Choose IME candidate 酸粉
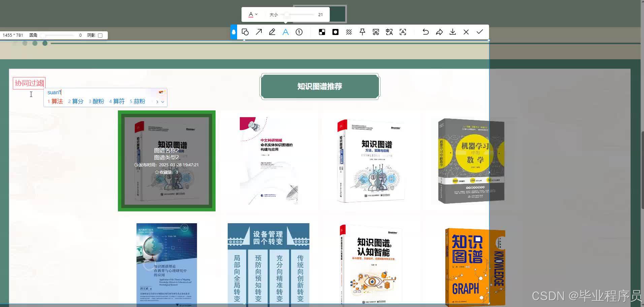644x307 pixels. pyautogui.click(x=96, y=101)
